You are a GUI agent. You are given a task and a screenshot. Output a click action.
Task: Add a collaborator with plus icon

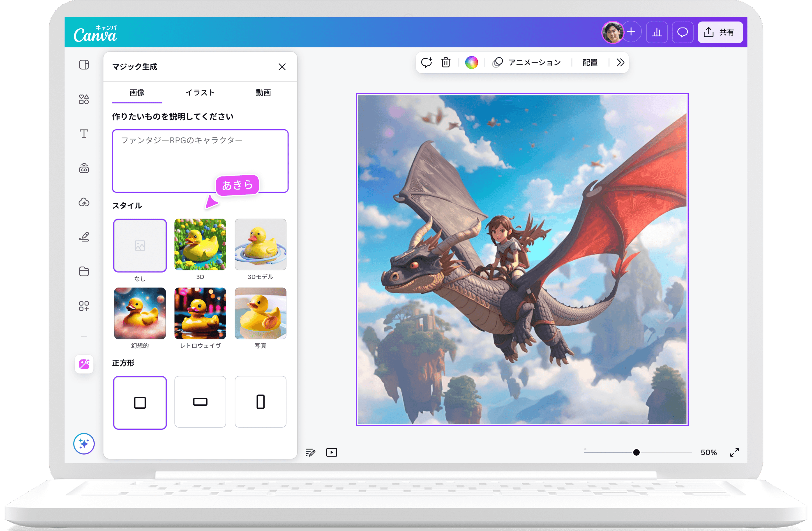coord(632,32)
